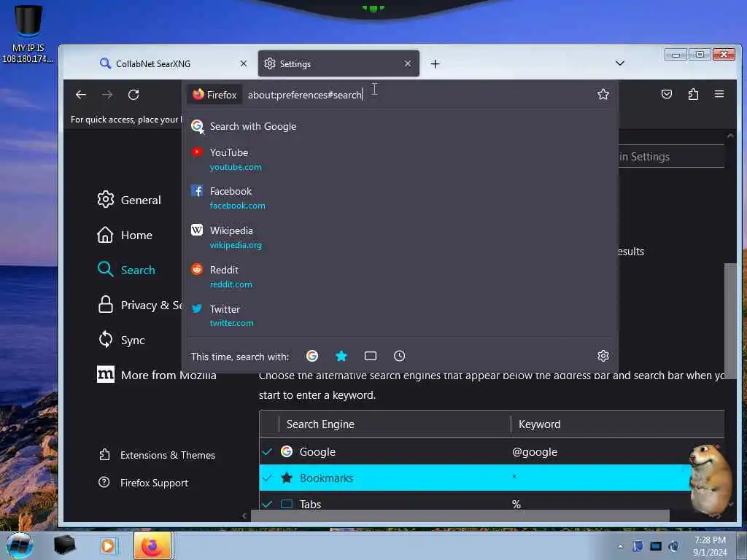
Task: Reload the current page
Action: pos(133,95)
